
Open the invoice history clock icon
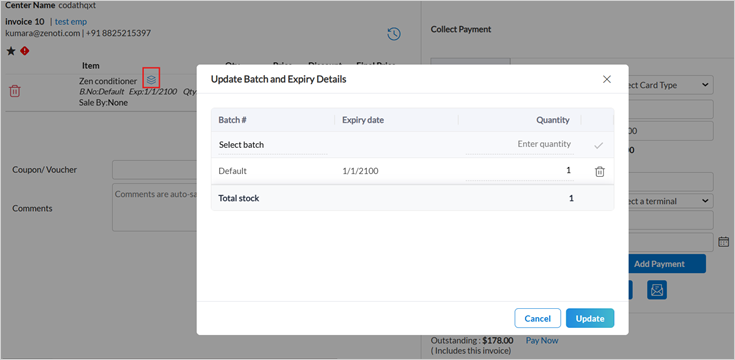[394, 34]
